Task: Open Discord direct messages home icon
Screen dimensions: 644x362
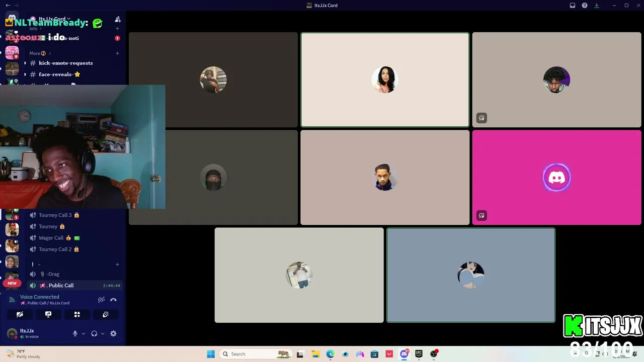Action: pyautogui.click(x=12, y=18)
